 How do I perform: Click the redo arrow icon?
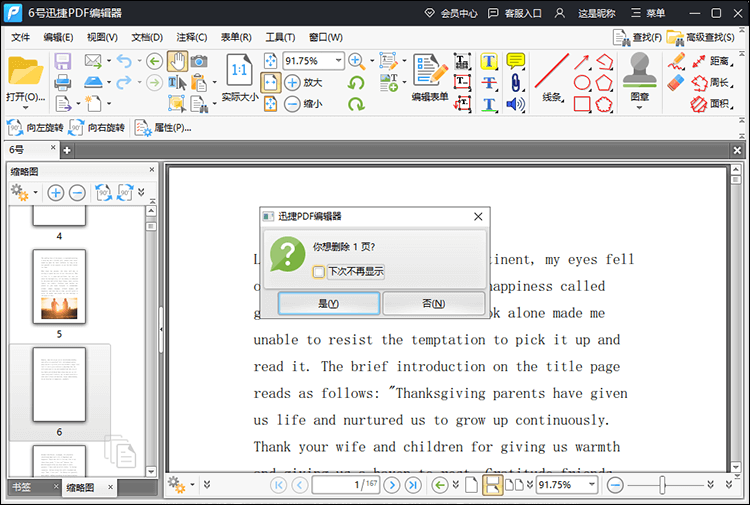[124, 82]
